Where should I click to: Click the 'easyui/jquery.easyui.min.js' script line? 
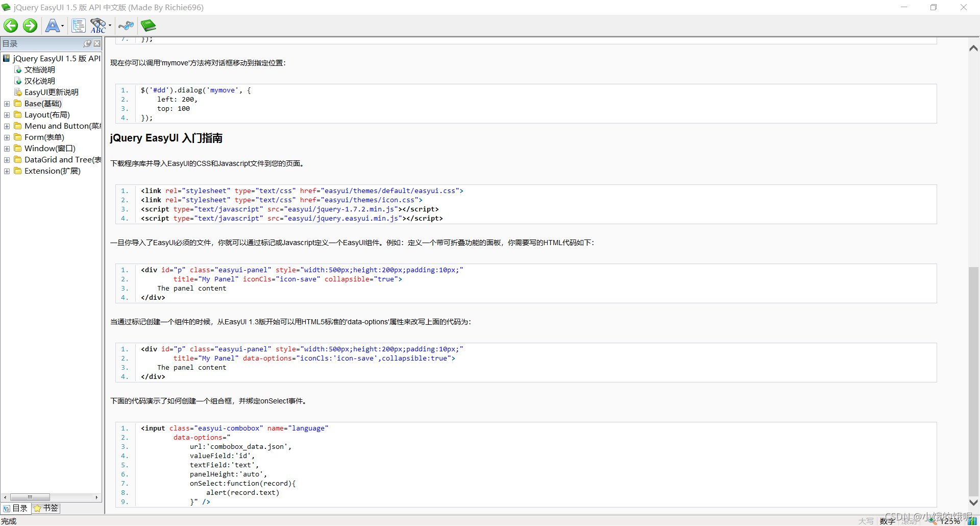click(x=292, y=219)
